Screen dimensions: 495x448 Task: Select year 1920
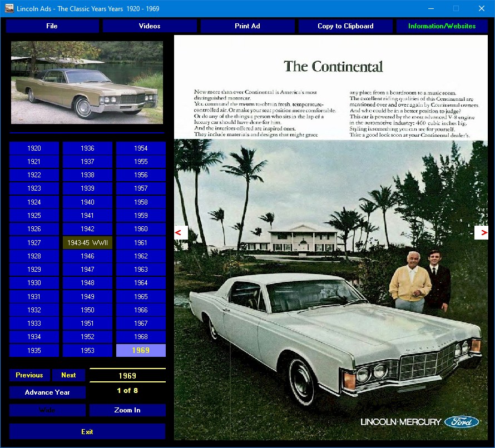coord(34,148)
